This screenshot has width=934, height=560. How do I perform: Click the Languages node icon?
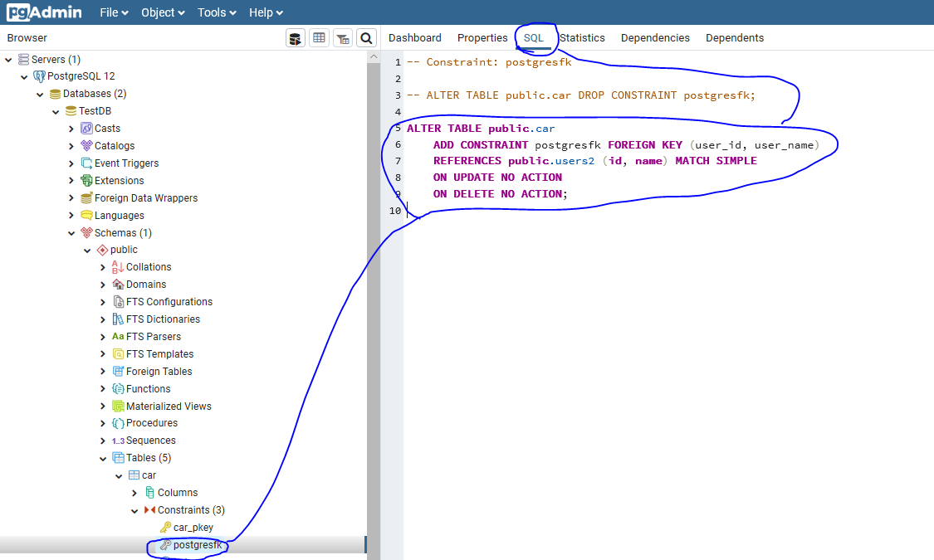pos(86,216)
